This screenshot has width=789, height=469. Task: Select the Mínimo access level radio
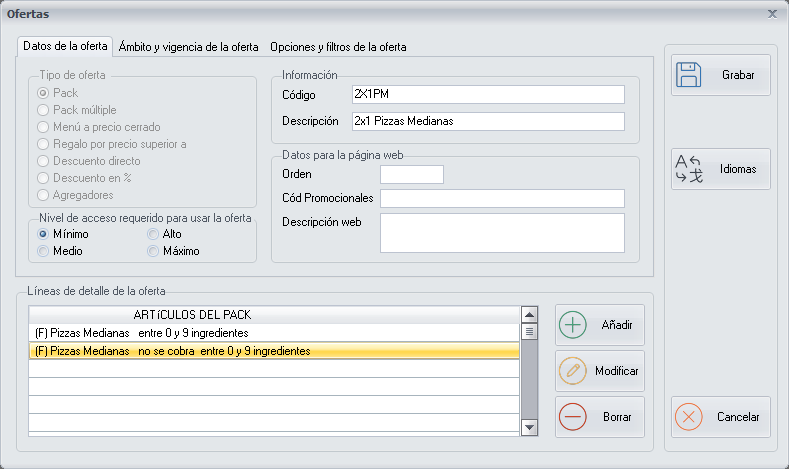(44, 234)
